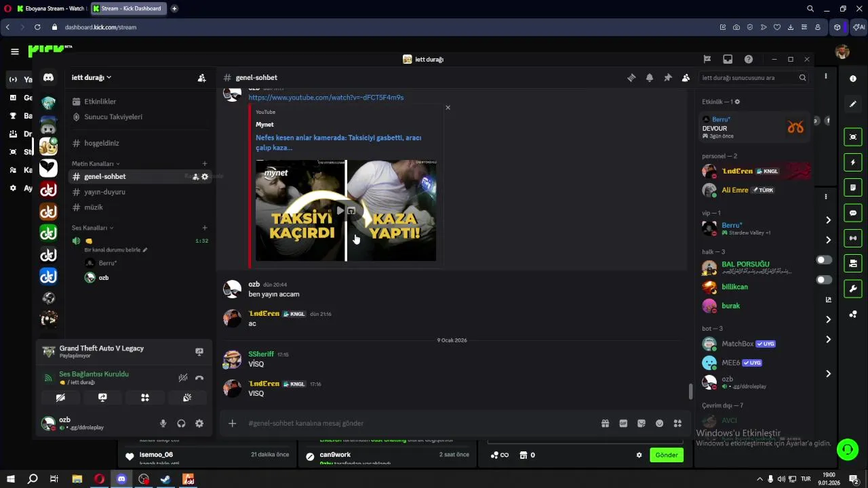Toggle headphone deafen next to ozb

coord(181,424)
